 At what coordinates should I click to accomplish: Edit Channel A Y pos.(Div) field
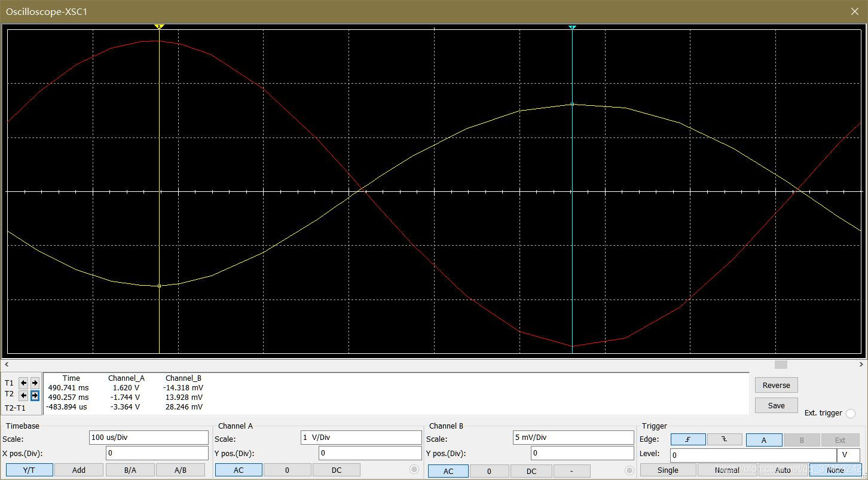[370, 453]
